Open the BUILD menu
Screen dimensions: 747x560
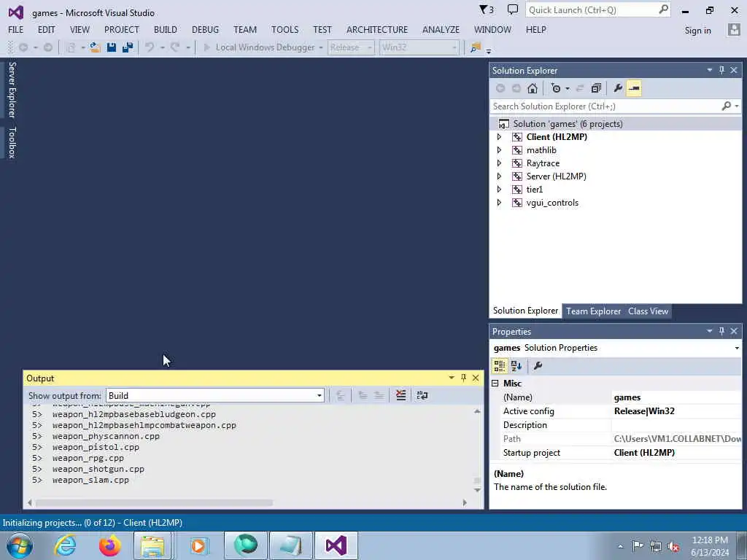[x=166, y=29]
